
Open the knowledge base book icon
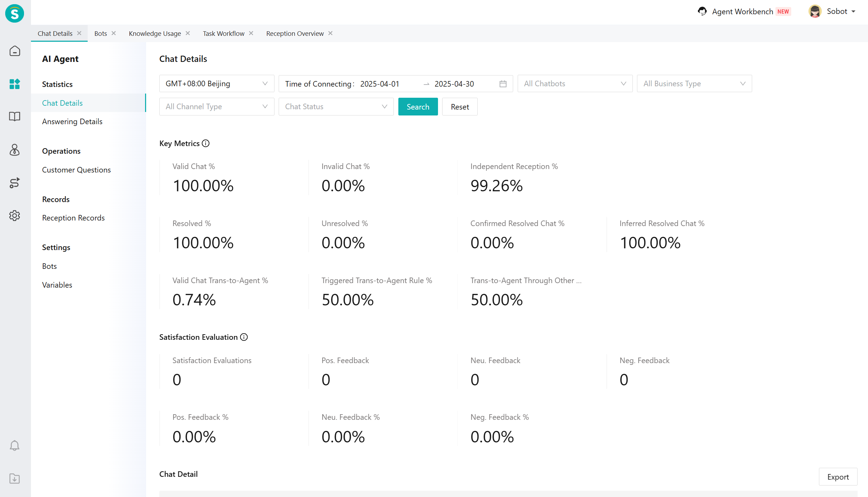[15, 117]
